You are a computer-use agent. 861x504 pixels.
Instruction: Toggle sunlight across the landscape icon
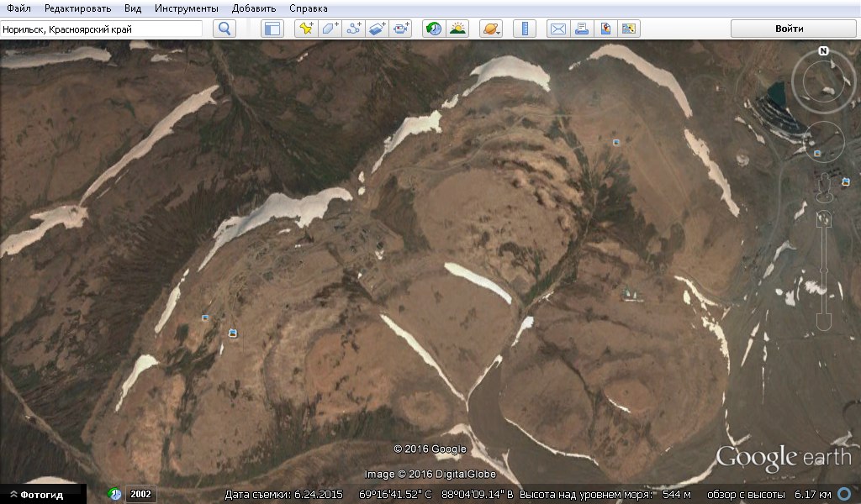[457, 29]
